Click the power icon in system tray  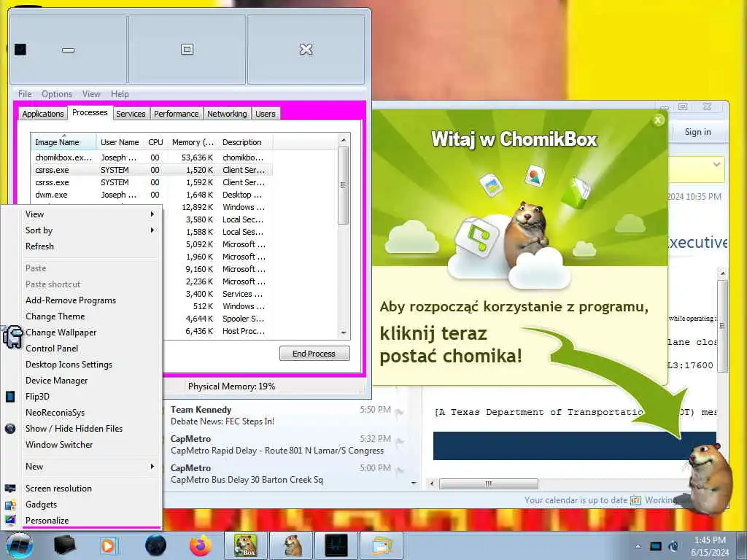click(673, 546)
